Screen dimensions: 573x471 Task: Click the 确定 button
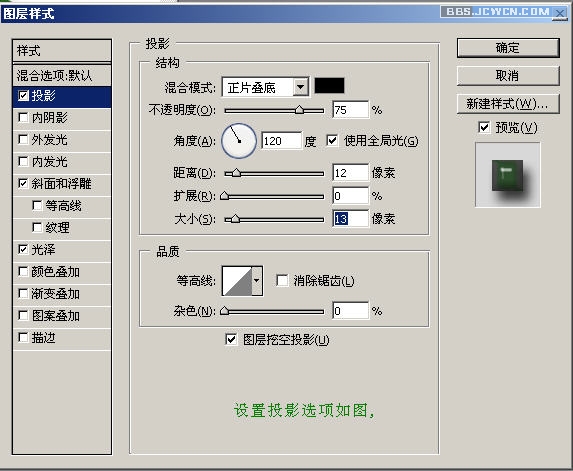point(508,48)
